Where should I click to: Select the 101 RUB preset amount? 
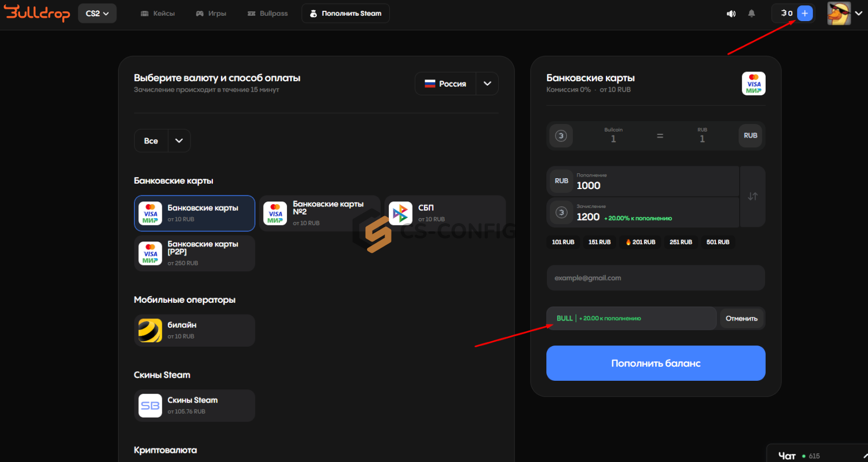[563, 242]
